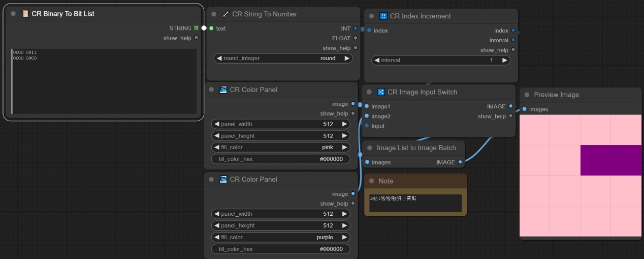
Task: Click the CR Index Increment title icon
Action: coord(383,16)
